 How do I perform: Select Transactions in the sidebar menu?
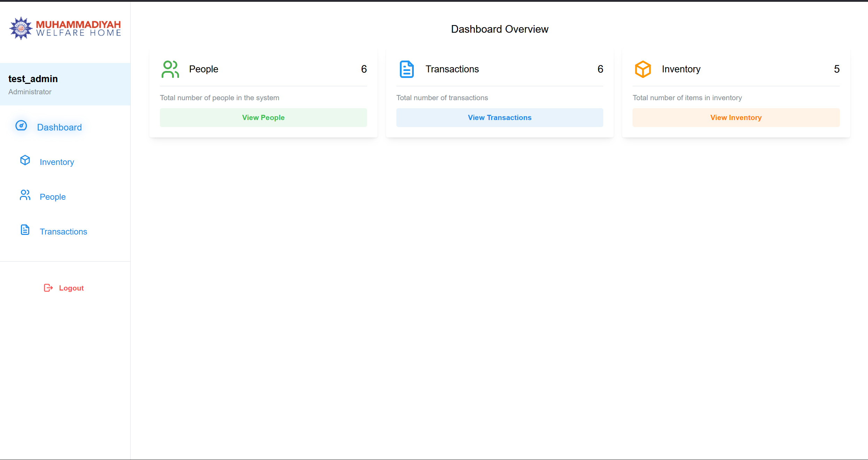63,232
